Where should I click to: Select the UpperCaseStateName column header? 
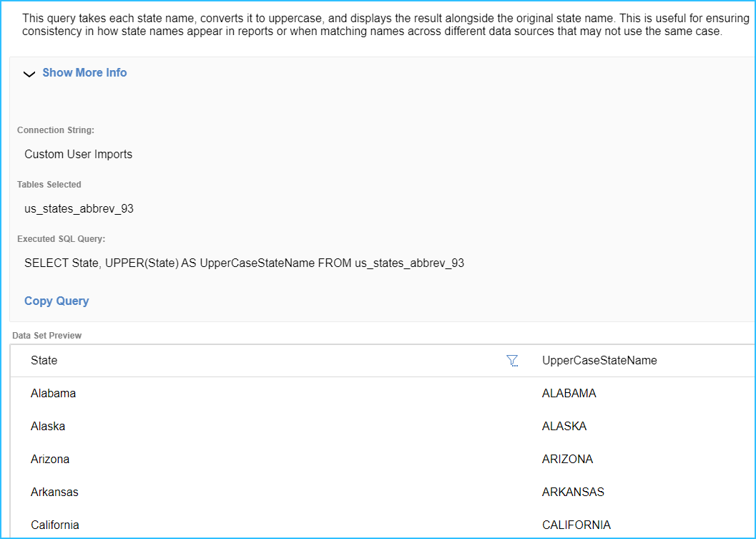click(x=599, y=361)
